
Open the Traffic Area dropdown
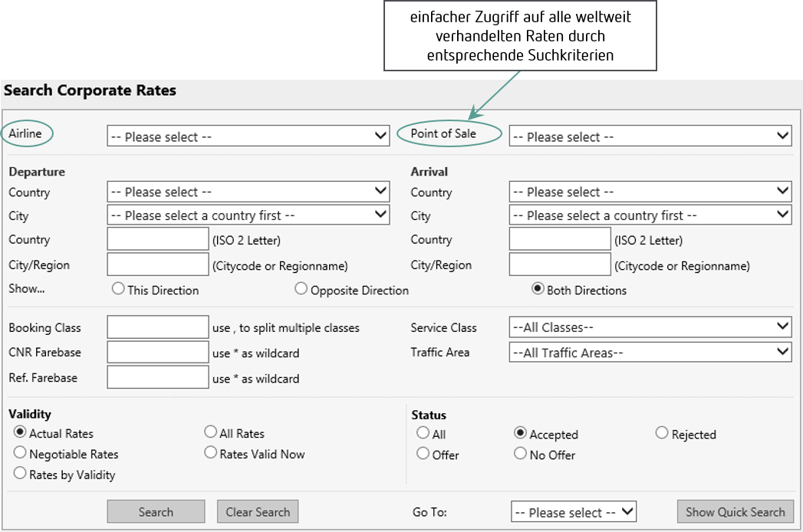650,353
